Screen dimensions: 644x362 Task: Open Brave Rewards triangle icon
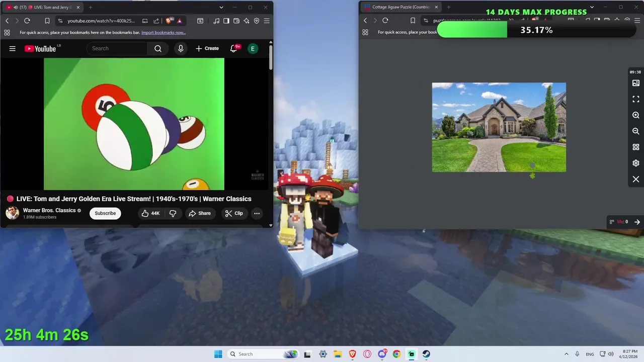179,21
